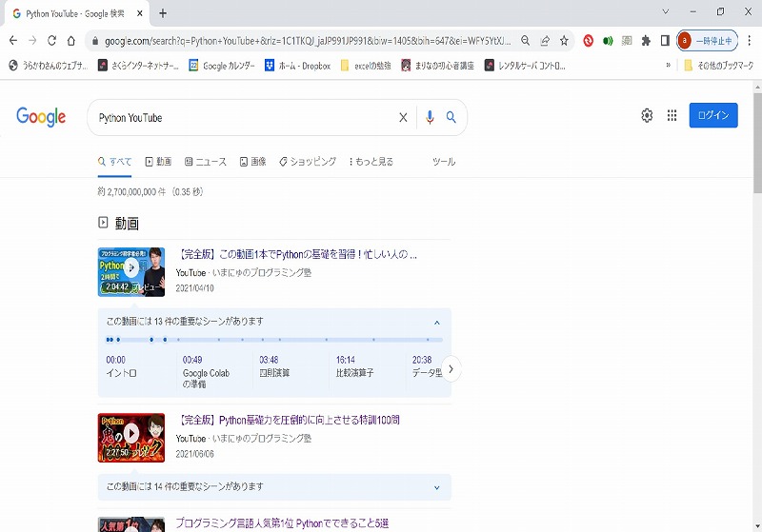
Task: Click the ログイン sign-in button
Action: click(x=712, y=115)
